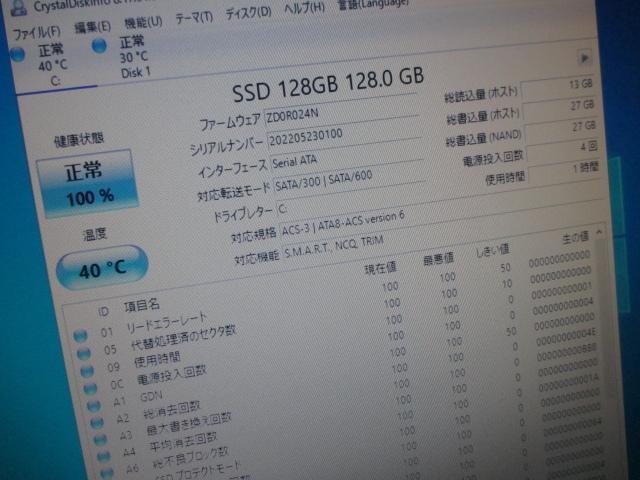Click the ID column header
640x480 pixels.
103,312
